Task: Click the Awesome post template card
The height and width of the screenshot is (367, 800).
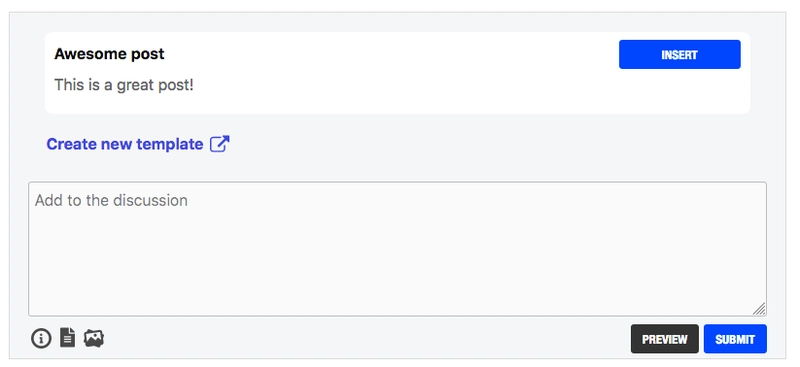Action: [397, 72]
